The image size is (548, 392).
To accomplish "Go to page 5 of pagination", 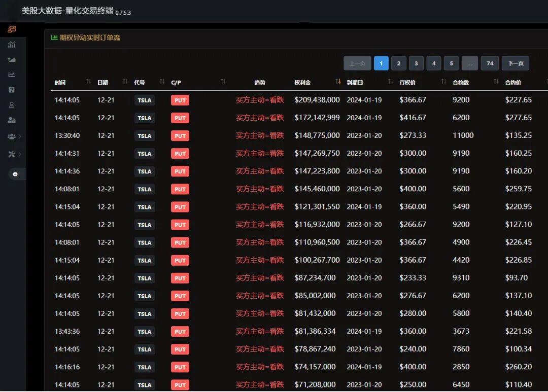I will coord(451,63).
